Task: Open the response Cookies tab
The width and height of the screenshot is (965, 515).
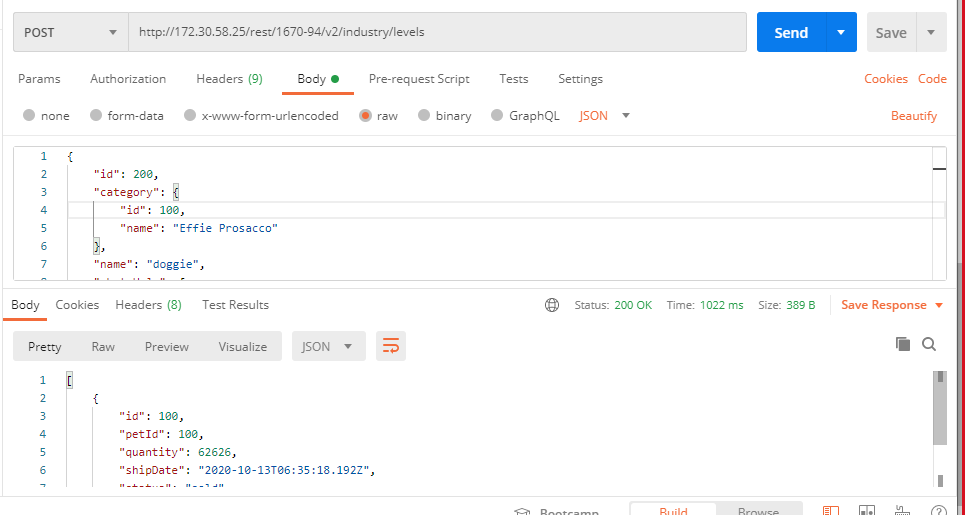Action: tap(78, 305)
